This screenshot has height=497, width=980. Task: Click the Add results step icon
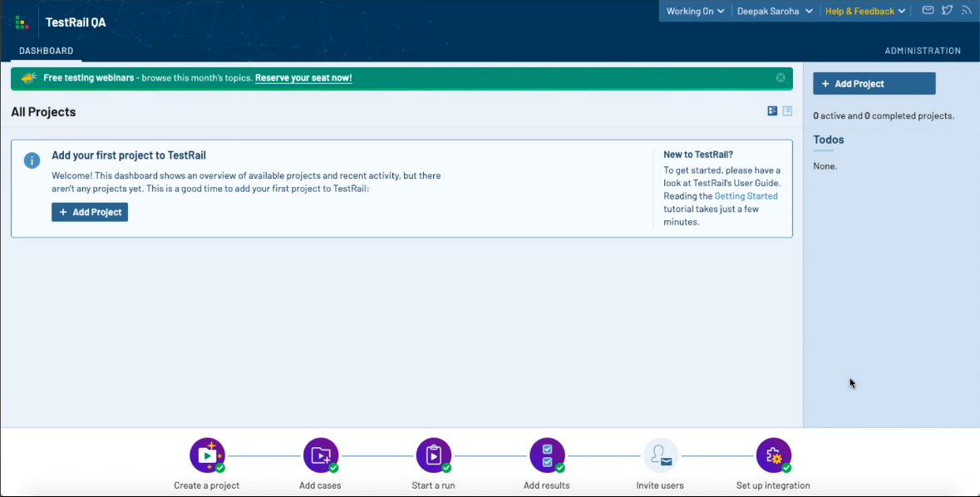(x=547, y=455)
